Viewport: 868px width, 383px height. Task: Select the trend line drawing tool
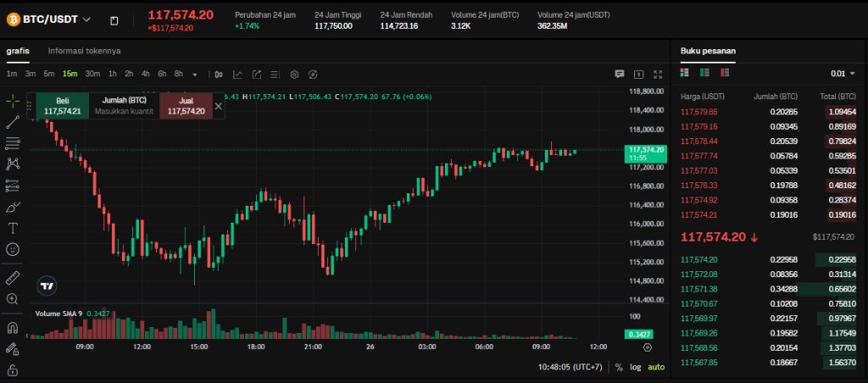[13, 122]
